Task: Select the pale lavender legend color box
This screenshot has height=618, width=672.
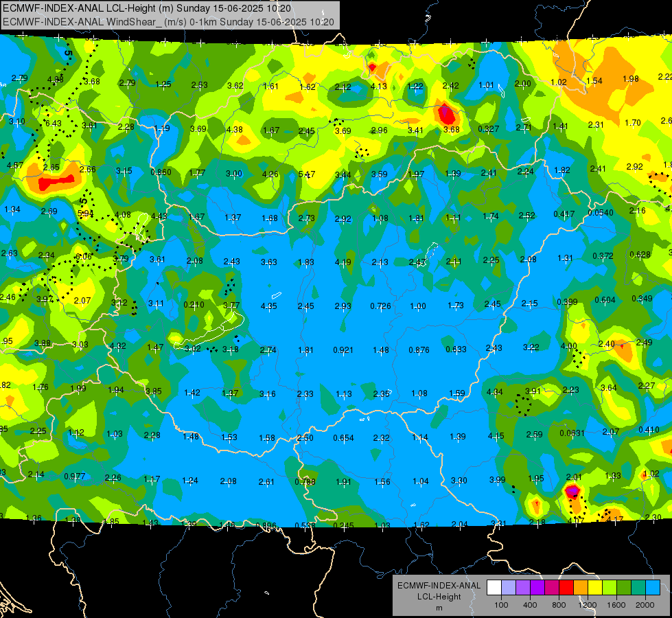Action: pos(509,587)
